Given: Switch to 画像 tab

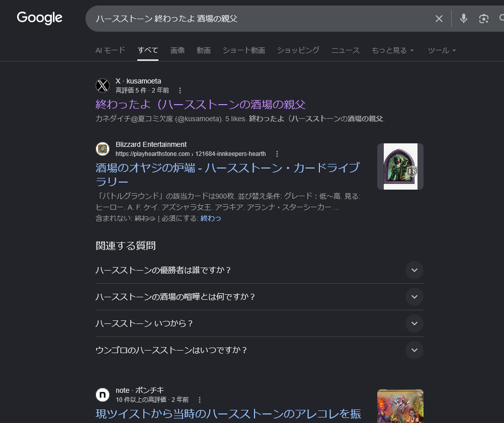Looking at the screenshot, I should (x=178, y=50).
